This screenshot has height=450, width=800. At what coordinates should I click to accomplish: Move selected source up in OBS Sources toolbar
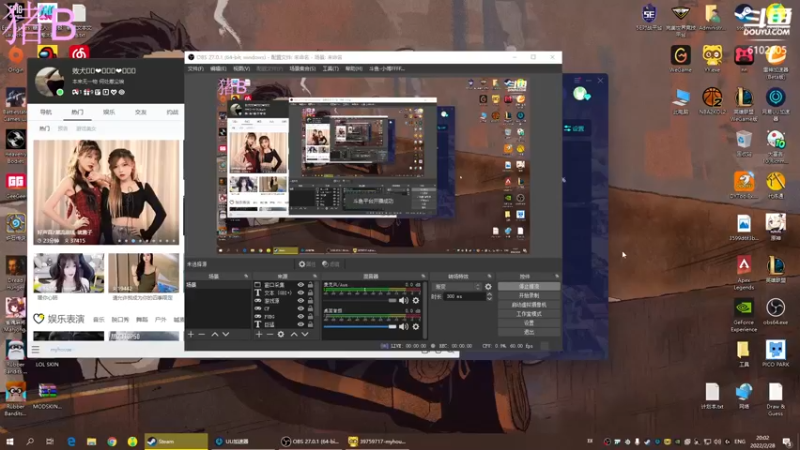(x=294, y=334)
